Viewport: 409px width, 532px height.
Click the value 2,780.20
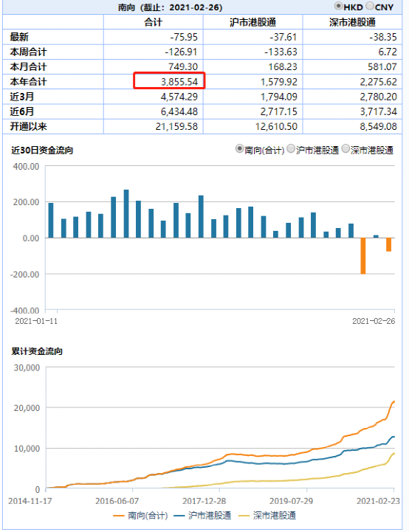379,97
